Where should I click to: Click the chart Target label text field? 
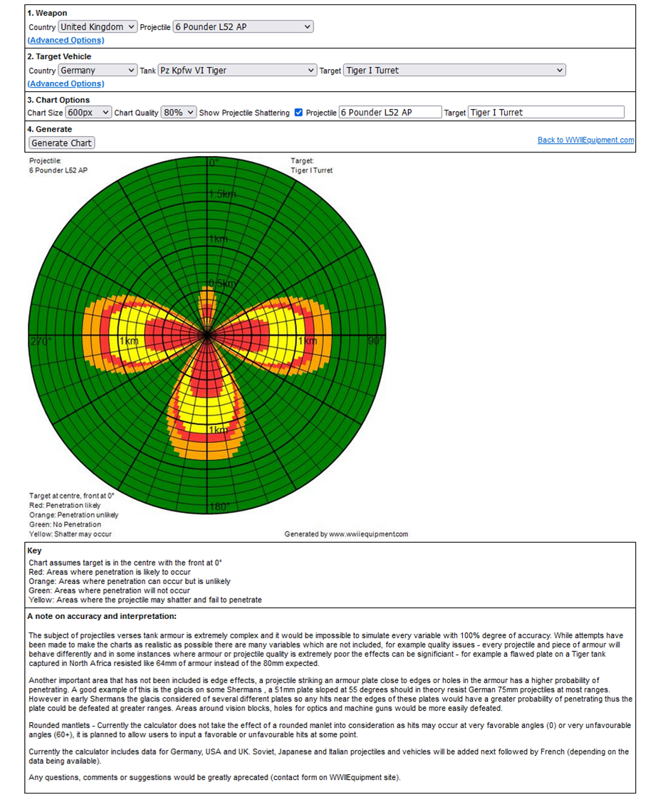(x=546, y=113)
